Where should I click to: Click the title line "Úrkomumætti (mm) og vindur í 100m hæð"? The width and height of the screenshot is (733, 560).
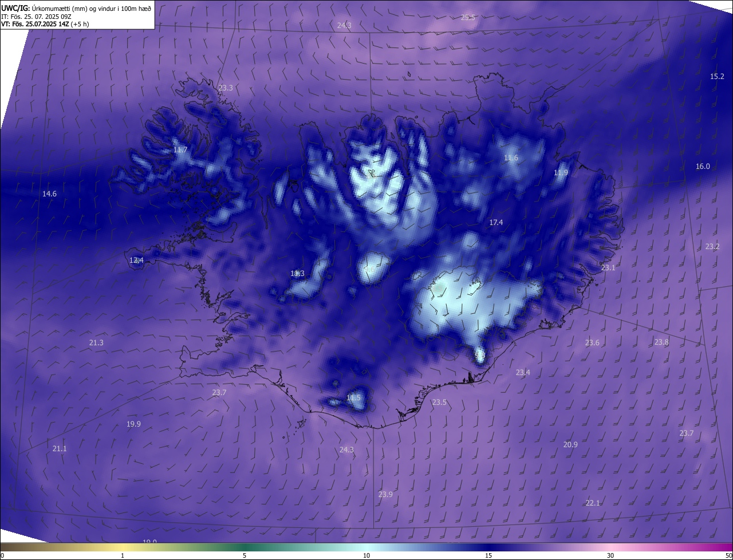(90, 8)
